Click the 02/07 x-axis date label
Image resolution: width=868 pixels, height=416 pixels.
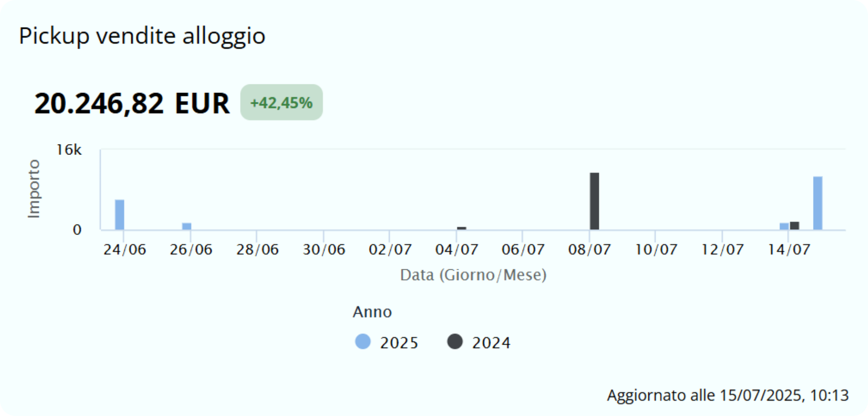click(x=390, y=250)
